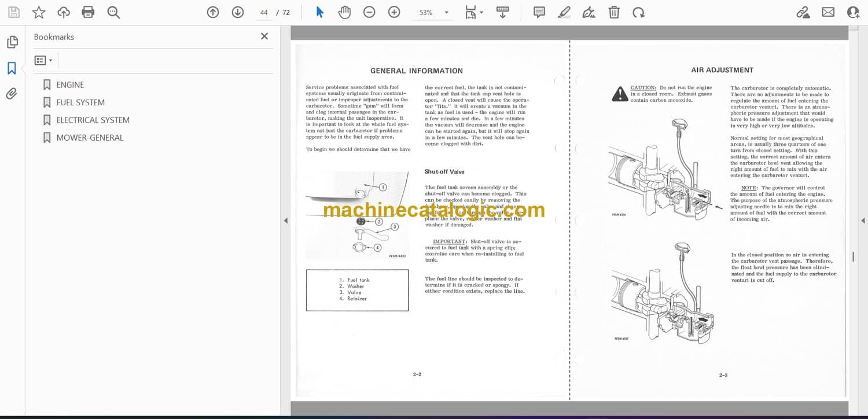Zoom out with minus icon

pyautogui.click(x=369, y=12)
